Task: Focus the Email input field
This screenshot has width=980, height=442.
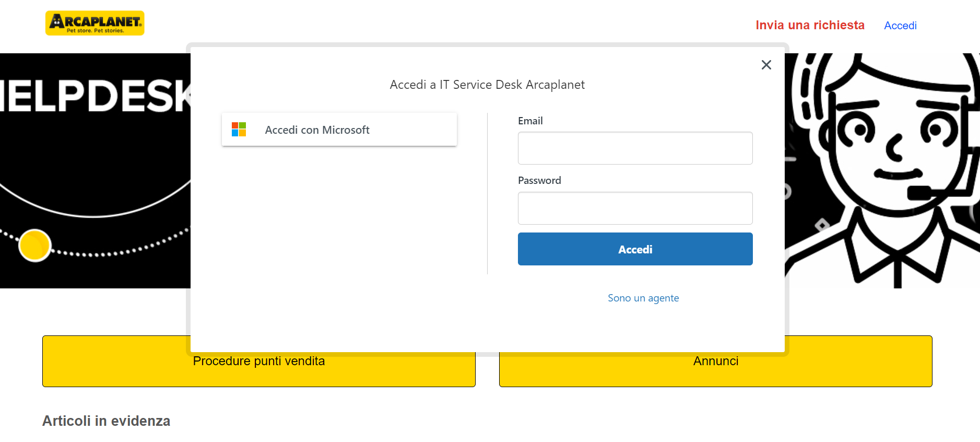Action: [635, 148]
